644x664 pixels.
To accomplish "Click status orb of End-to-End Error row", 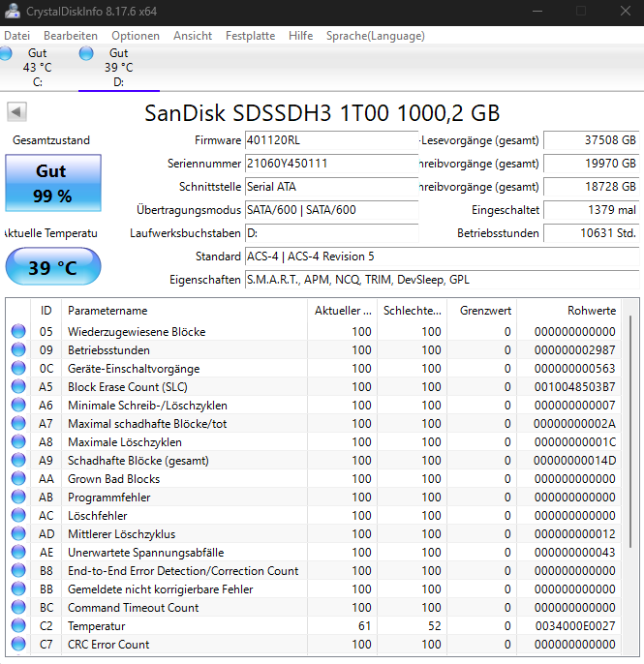I will click(18, 571).
